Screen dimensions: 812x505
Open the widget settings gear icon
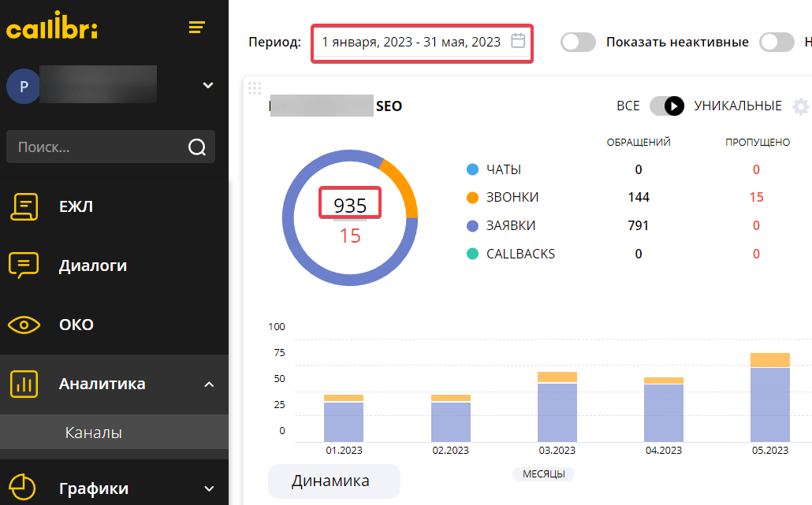tap(800, 106)
